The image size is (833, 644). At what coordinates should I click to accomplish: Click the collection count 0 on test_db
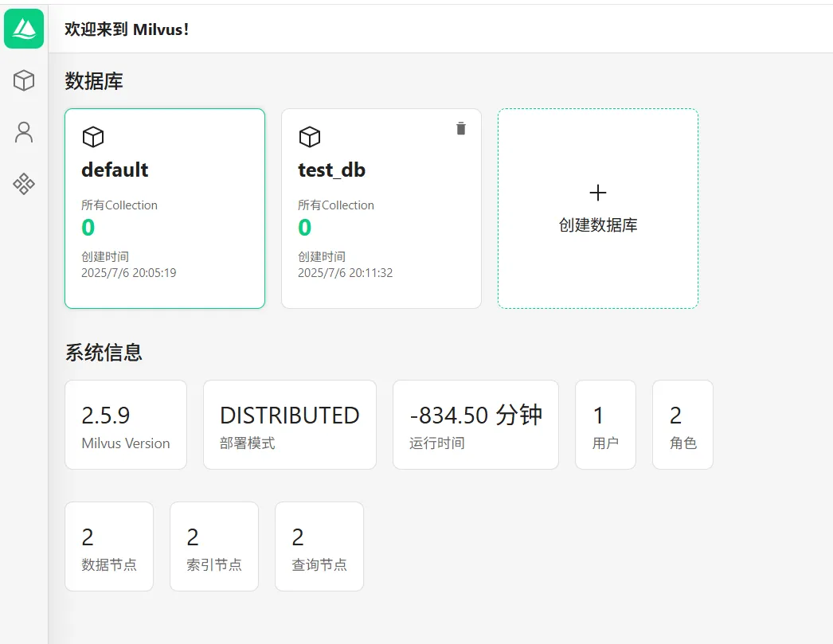(x=304, y=228)
